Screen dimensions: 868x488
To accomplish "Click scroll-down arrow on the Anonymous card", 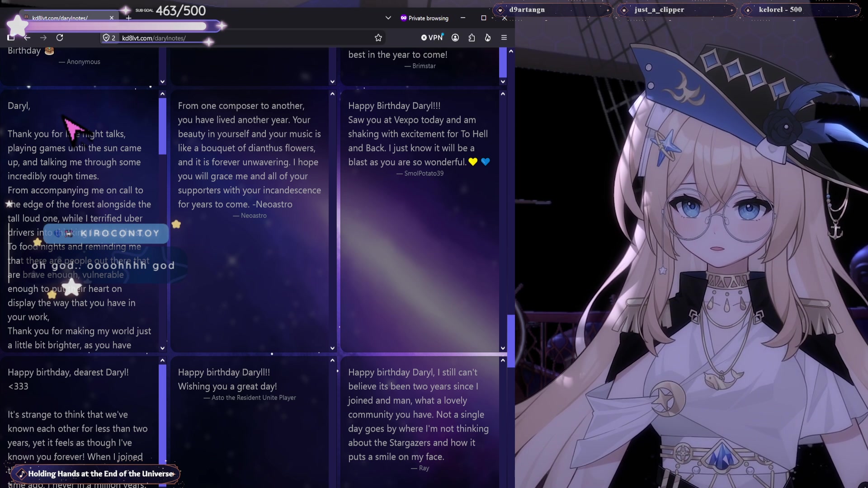I will point(162,82).
